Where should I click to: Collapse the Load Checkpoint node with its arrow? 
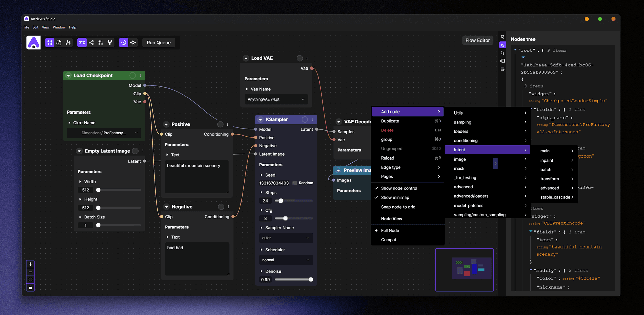click(68, 76)
